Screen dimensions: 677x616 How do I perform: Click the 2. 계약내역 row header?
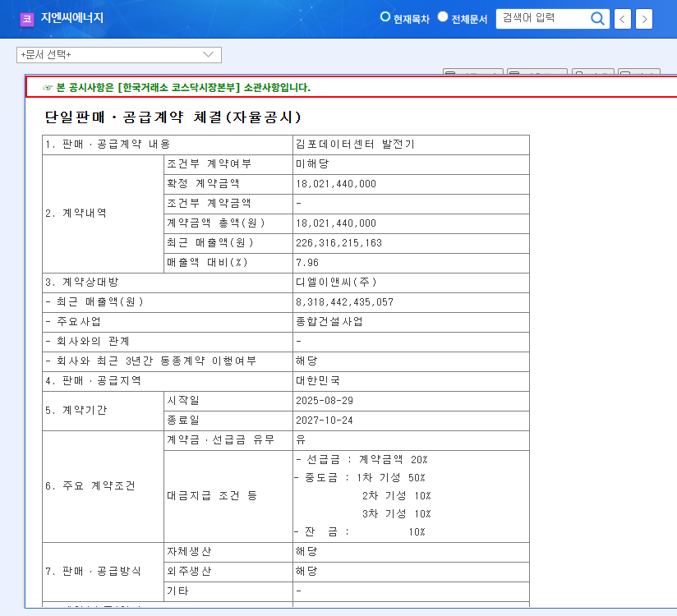tap(103, 214)
